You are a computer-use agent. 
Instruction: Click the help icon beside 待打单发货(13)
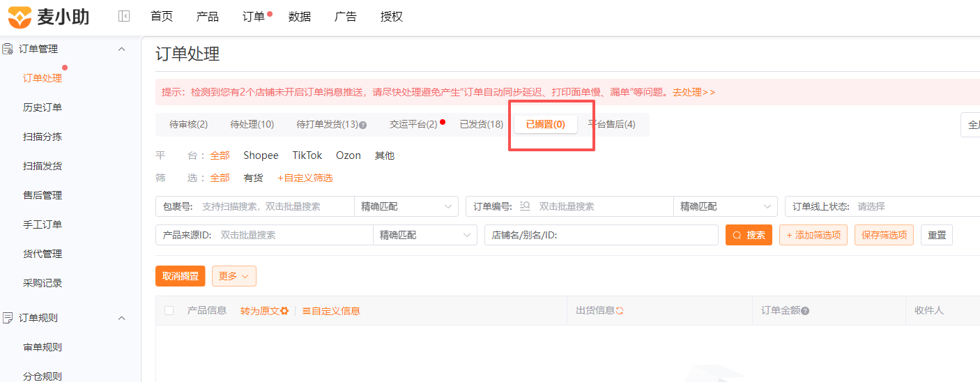pos(362,125)
